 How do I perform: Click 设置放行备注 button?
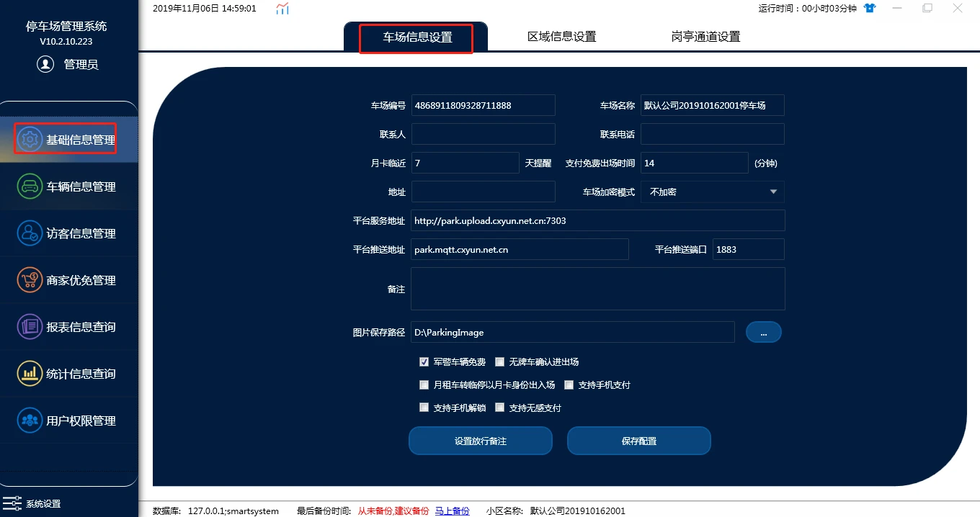481,441
